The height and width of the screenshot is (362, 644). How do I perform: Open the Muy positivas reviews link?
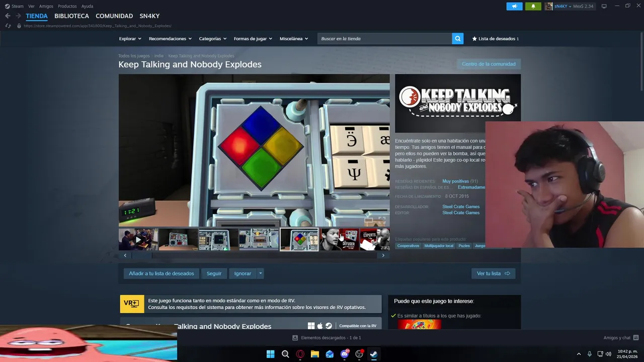(455, 181)
